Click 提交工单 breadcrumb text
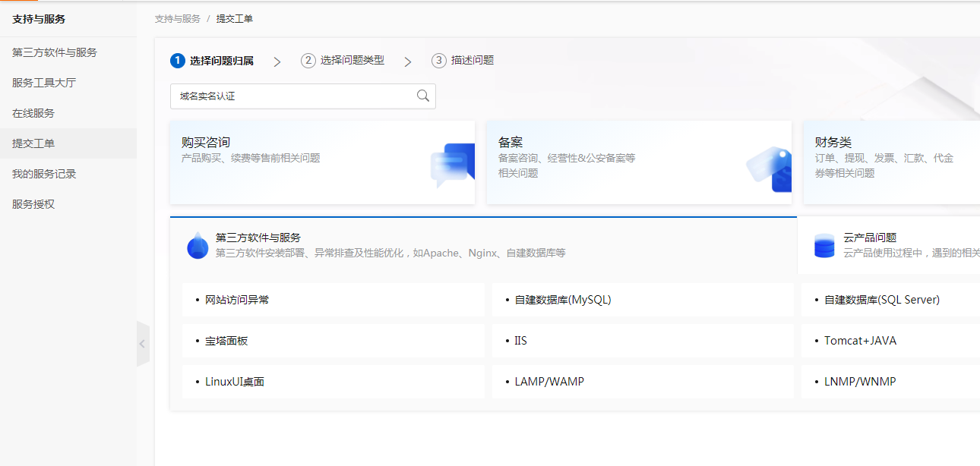The height and width of the screenshot is (466, 980). [x=235, y=19]
